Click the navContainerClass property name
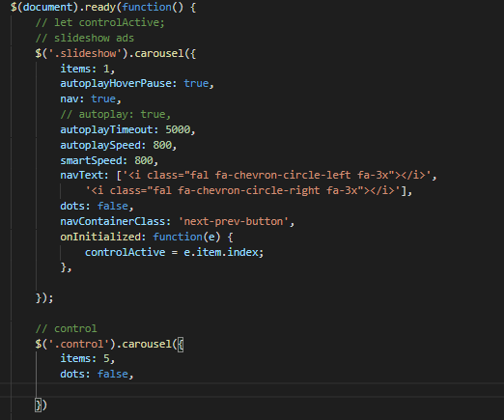Viewport: 504px width, 420px height. point(112,221)
